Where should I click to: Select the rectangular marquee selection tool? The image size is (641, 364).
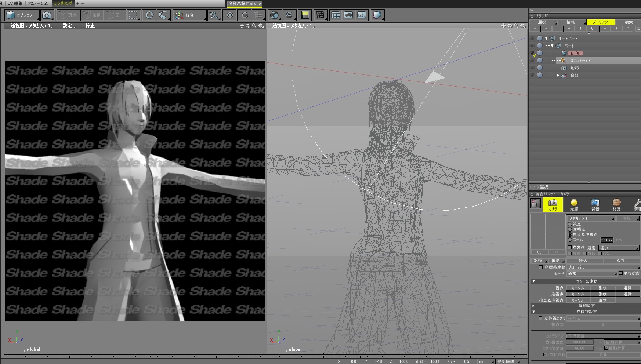pos(133,15)
